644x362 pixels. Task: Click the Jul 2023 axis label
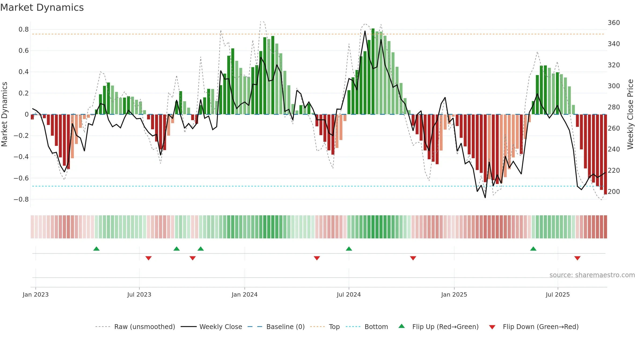point(139,294)
